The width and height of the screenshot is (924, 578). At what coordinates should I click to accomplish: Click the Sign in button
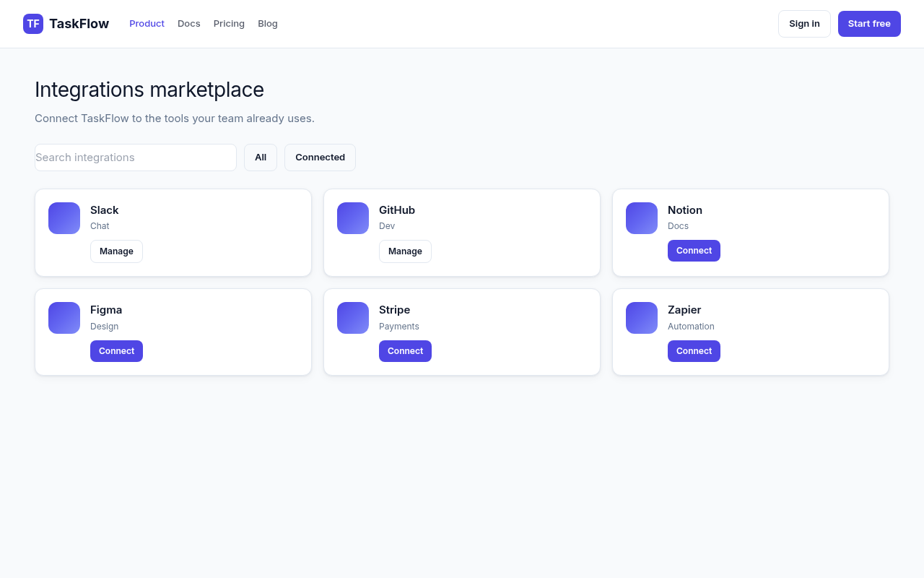click(804, 24)
